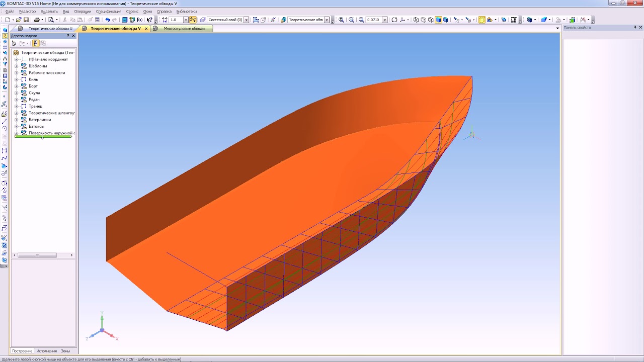Open the step value 1.0 dropdown

(186, 20)
